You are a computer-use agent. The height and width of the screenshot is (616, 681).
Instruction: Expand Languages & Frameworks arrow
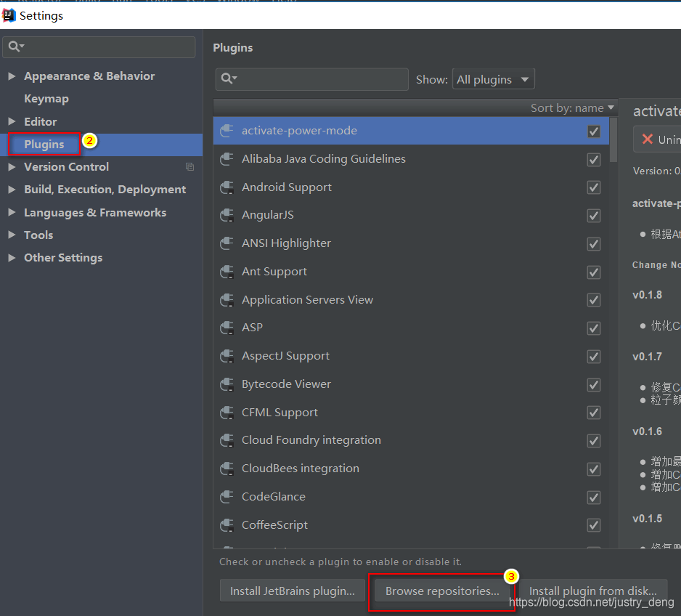[12, 212]
